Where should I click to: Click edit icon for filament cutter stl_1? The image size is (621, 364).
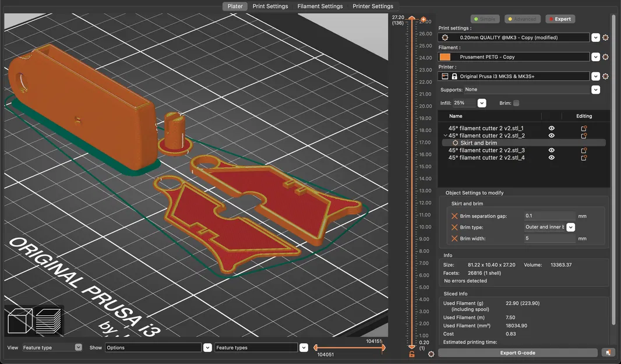584,128
